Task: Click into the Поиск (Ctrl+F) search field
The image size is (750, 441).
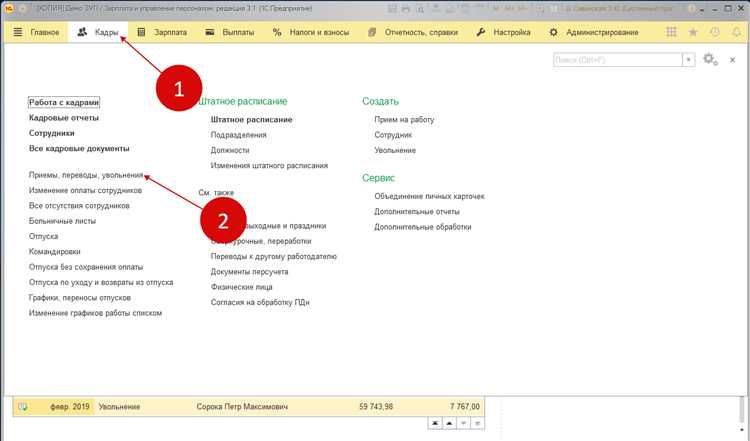Action: coord(618,60)
